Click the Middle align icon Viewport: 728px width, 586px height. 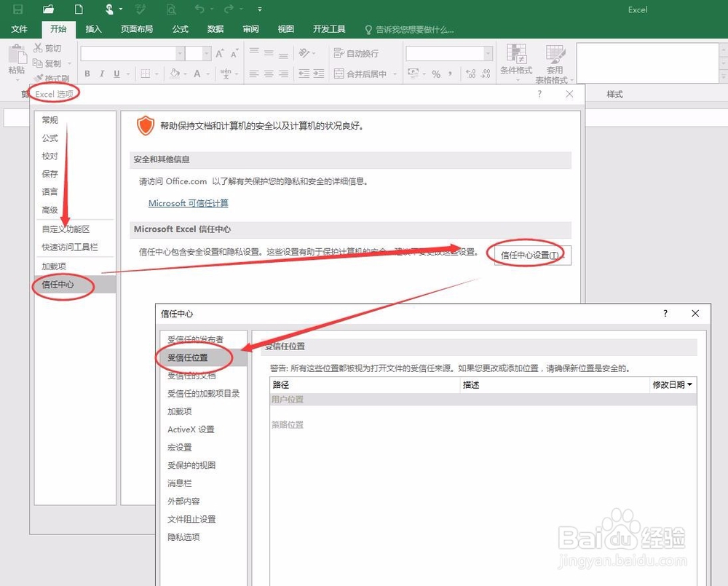pyautogui.click(x=269, y=52)
